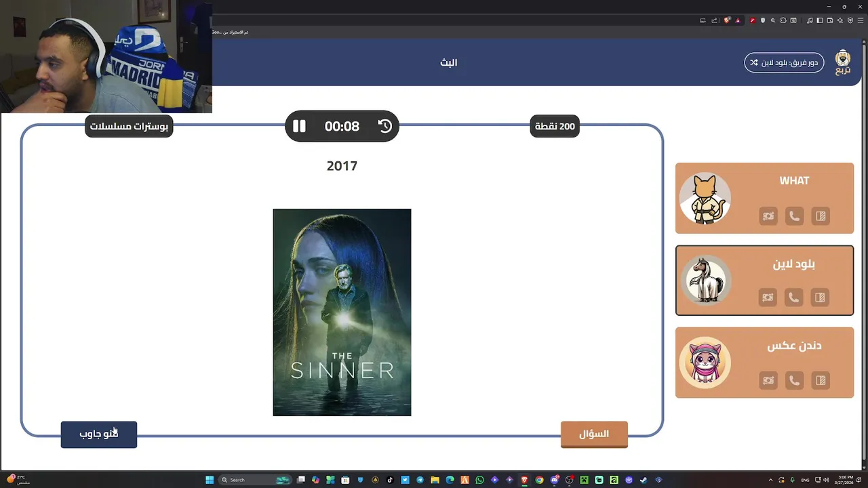The image size is (868, 488).
Task: Click the 200 نقطة points badge
Action: tap(555, 126)
